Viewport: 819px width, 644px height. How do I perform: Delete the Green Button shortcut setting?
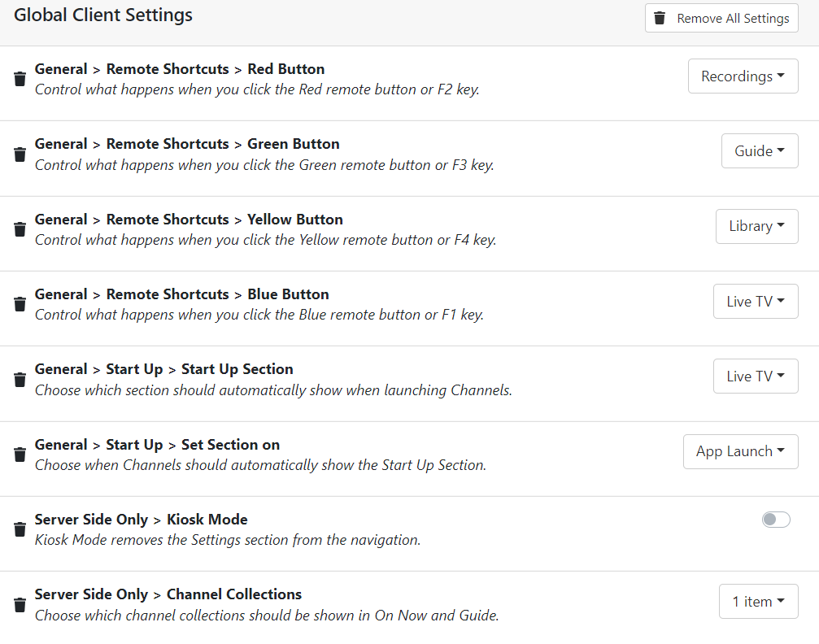click(x=20, y=154)
